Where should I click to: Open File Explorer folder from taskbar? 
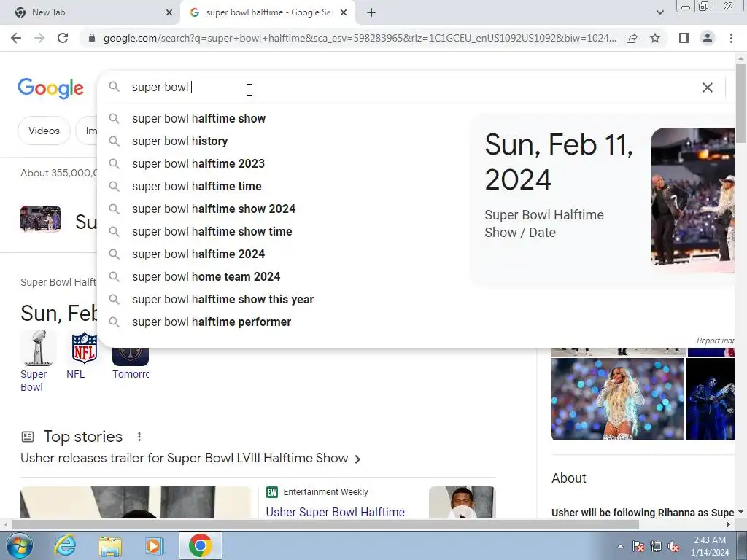[x=110, y=545]
